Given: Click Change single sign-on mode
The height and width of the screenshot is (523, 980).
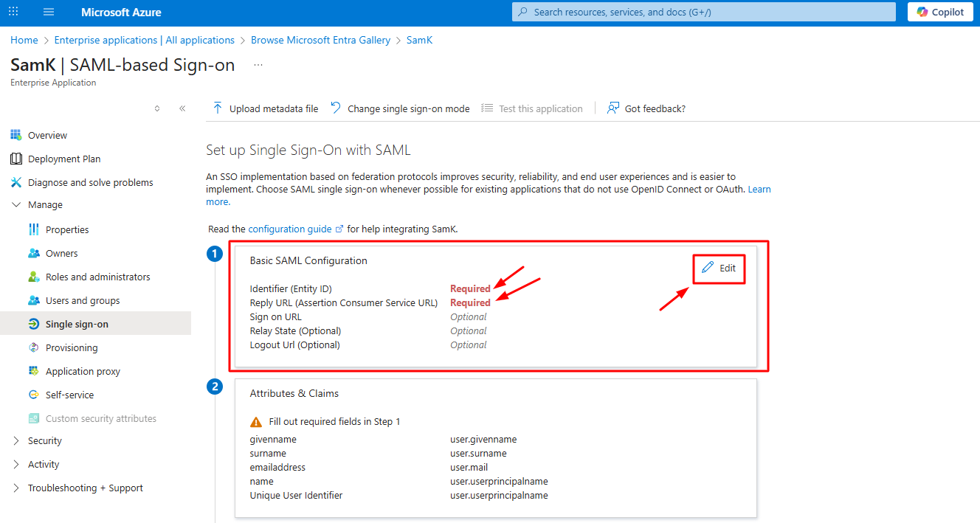Looking at the screenshot, I should click(400, 108).
